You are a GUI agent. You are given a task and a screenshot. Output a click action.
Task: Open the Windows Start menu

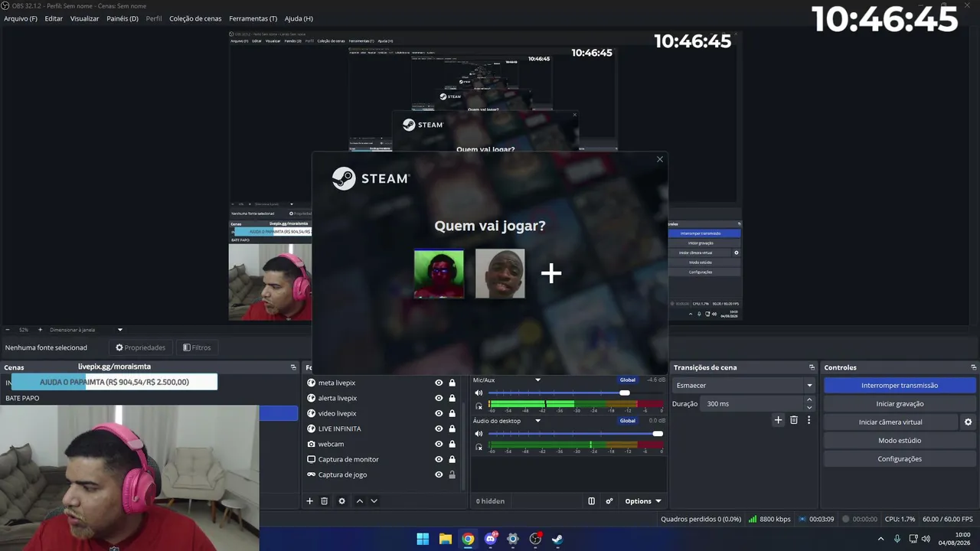click(423, 539)
